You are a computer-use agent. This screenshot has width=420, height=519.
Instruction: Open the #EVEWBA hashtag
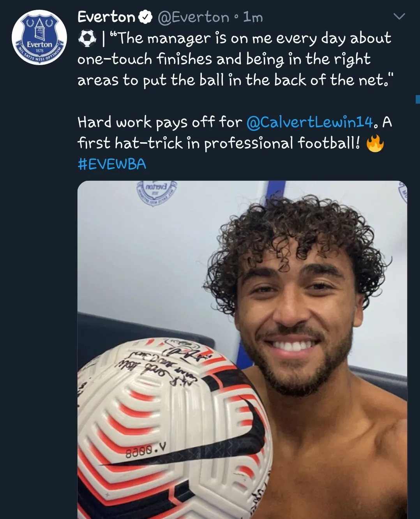[112, 164]
